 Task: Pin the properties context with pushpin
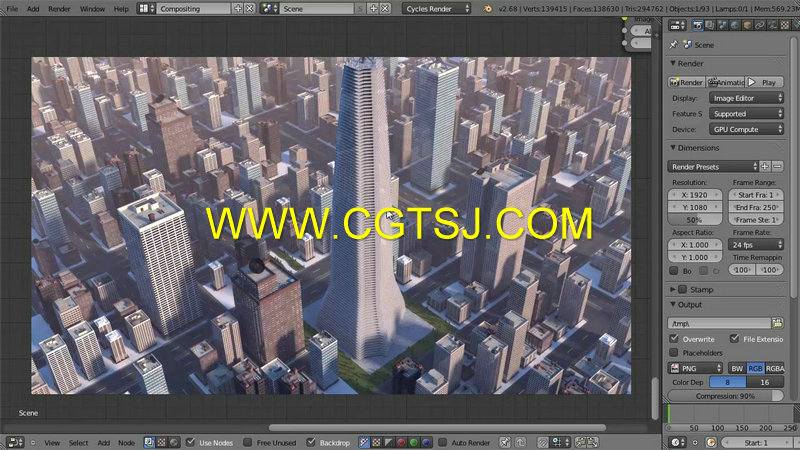[673, 45]
